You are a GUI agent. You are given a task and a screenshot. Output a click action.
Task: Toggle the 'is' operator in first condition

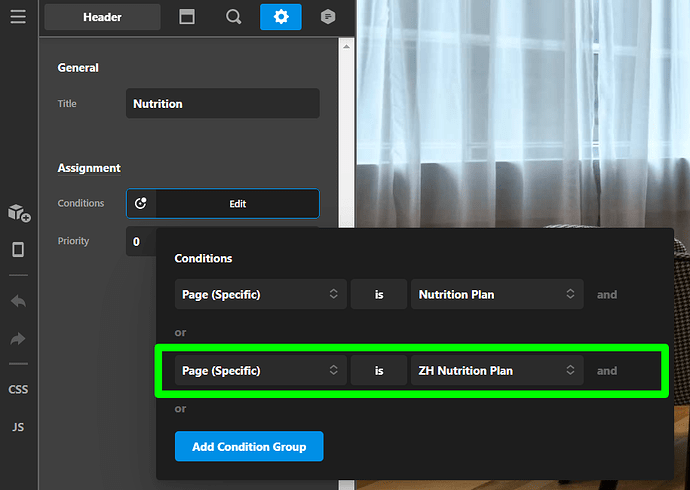tap(379, 294)
